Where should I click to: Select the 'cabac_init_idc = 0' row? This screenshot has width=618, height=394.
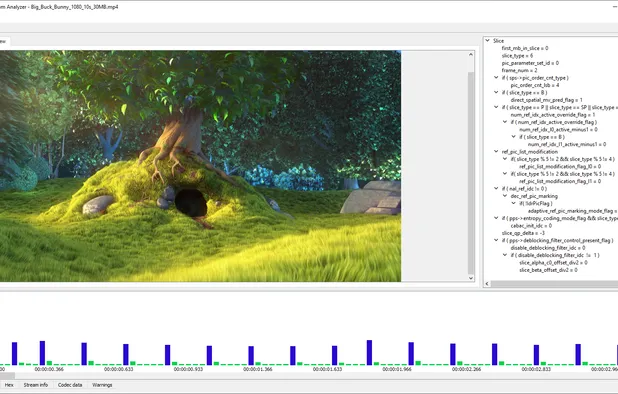[x=531, y=226]
